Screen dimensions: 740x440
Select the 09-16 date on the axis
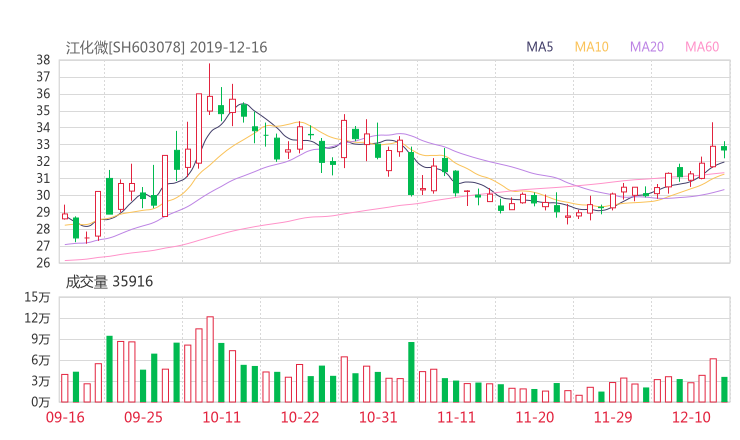coord(65,417)
